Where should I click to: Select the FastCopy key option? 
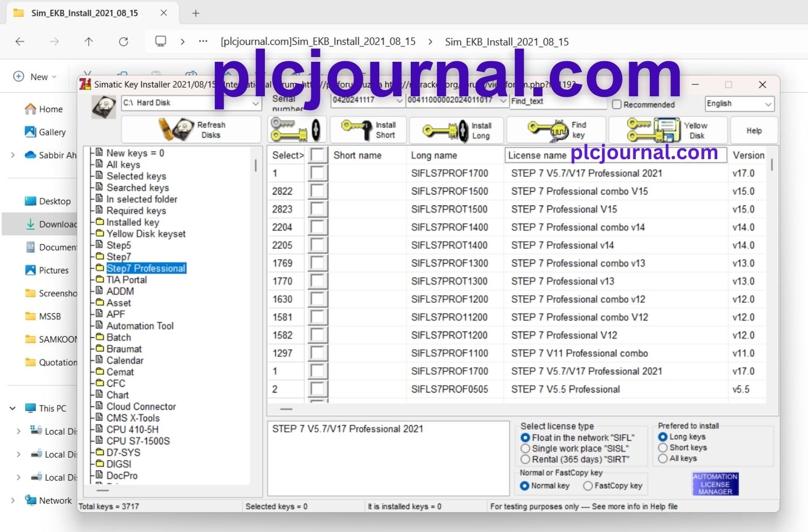click(587, 486)
